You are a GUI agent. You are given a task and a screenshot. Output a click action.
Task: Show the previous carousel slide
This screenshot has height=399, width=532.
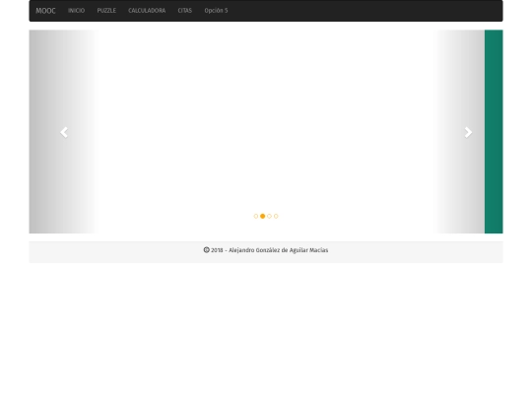(64, 132)
